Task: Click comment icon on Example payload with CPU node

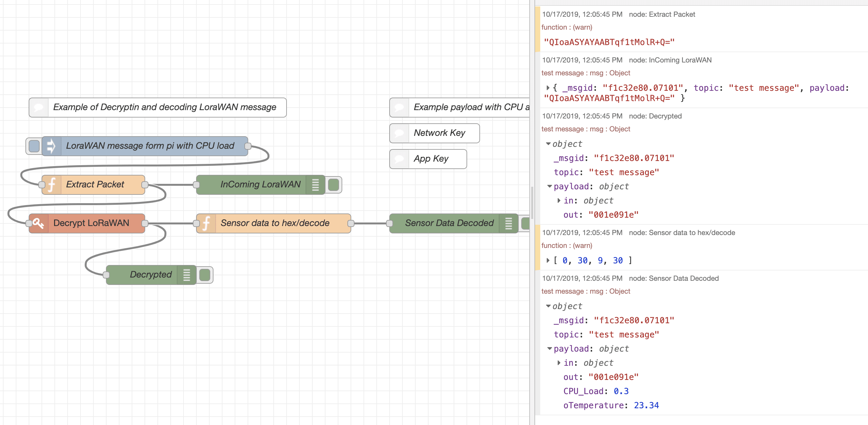Action: click(x=399, y=107)
